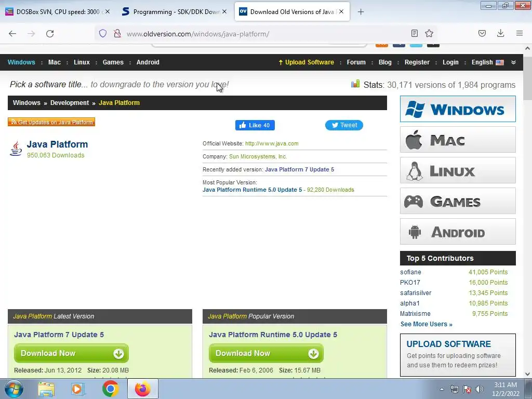Click the Java coffee cup logo
This screenshot has width=532, height=399.
coord(16,149)
